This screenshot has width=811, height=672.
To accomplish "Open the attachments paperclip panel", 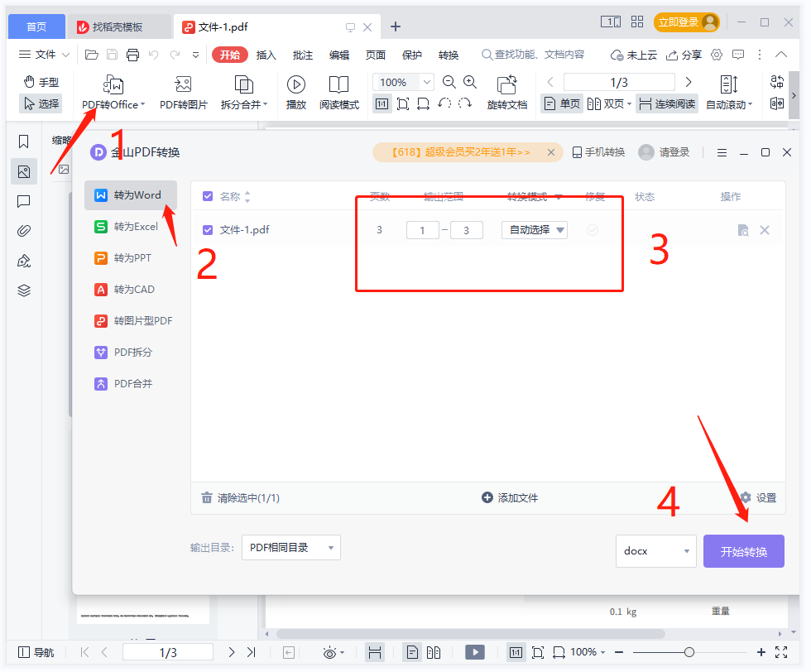I will [24, 231].
